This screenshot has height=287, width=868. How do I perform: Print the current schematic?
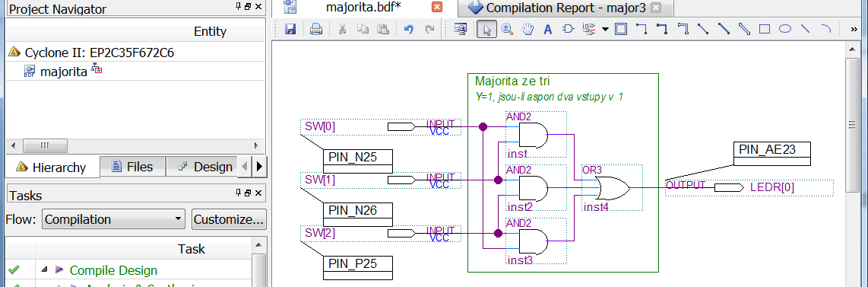click(316, 30)
